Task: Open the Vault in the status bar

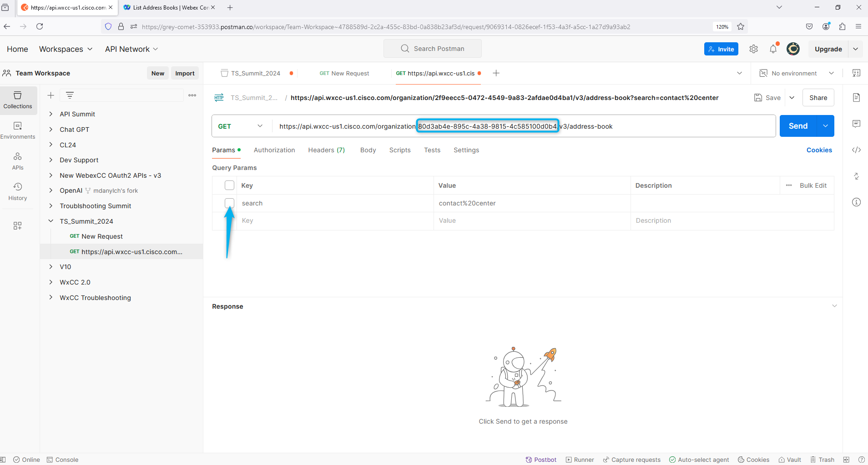Action: tap(790, 460)
